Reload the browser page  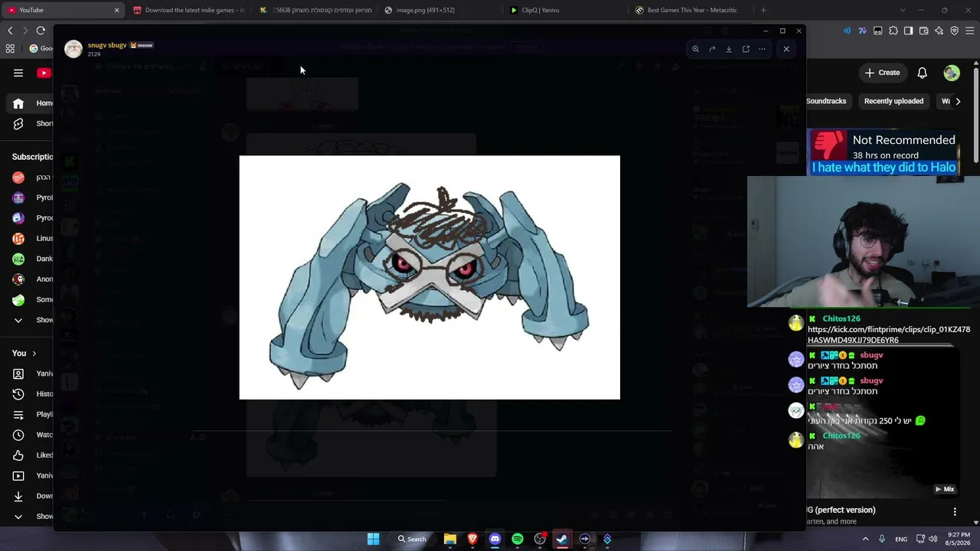pos(41,31)
